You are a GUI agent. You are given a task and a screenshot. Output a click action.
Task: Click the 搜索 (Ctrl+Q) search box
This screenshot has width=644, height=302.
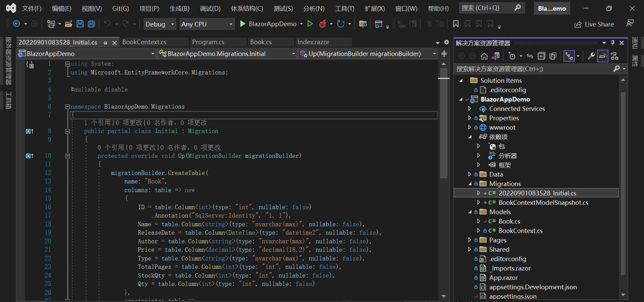492,8
